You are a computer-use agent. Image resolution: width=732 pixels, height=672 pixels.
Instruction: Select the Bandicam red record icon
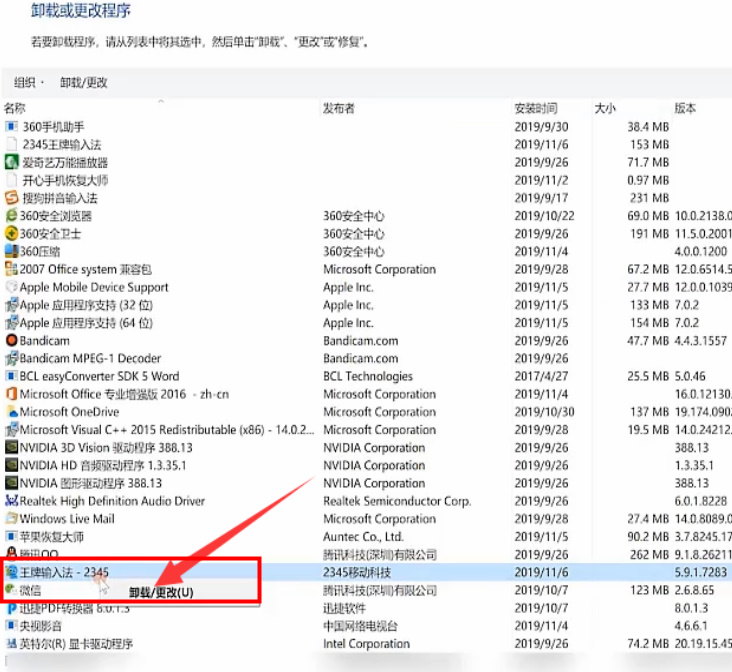click(x=11, y=341)
